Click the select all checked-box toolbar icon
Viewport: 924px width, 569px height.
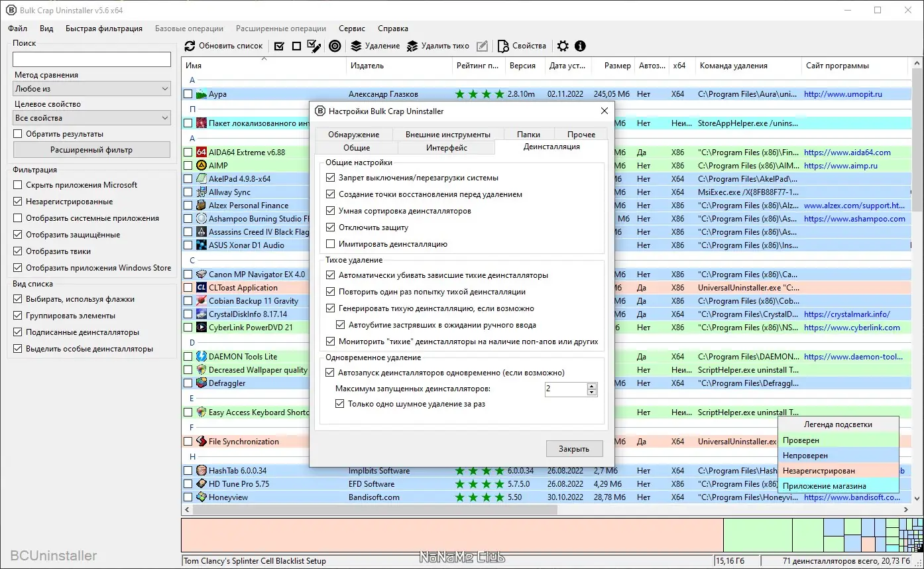pyautogui.click(x=279, y=46)
